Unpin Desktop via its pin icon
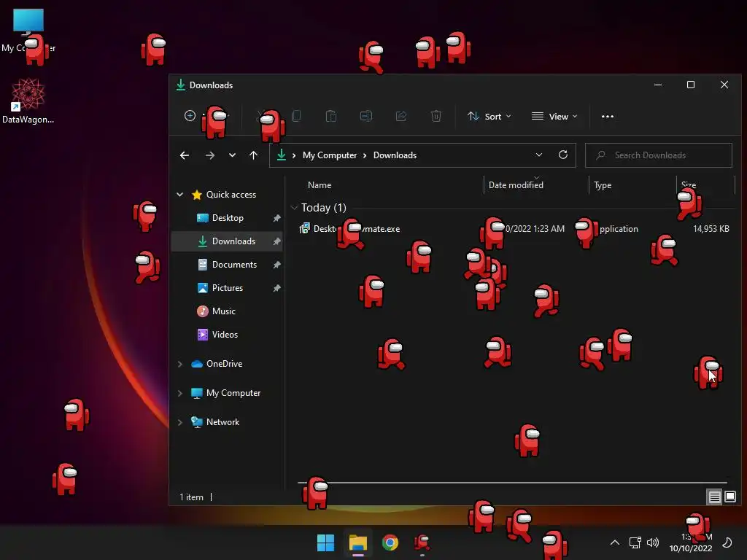Screen dimensions: 747x560 276,217
